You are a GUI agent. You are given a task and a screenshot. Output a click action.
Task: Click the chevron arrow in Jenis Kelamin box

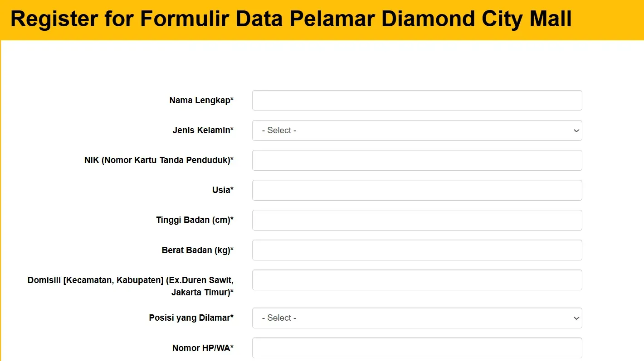tap(576, 130)
